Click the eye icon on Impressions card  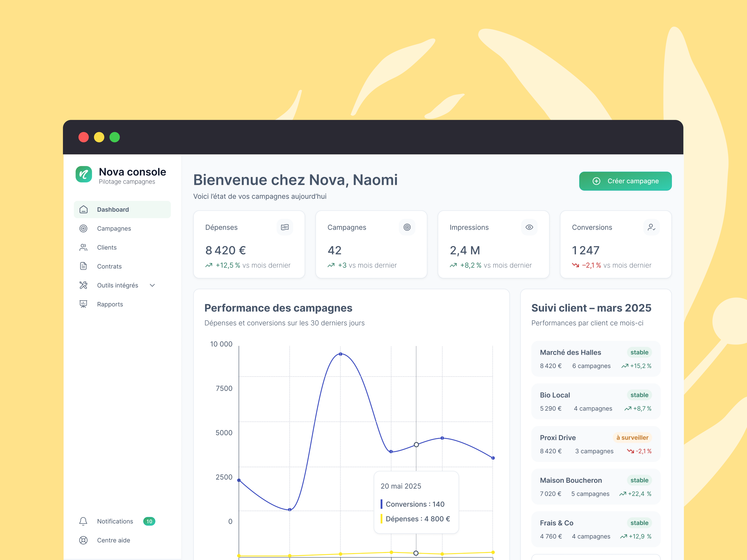529,227
